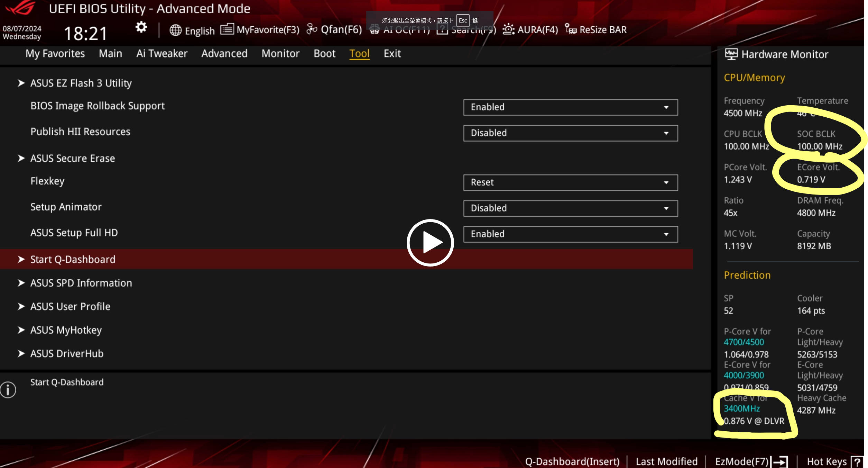Screen dimensions: 868x468
Task: Click the info icon beside help text
Action: (x=8, y=390)
